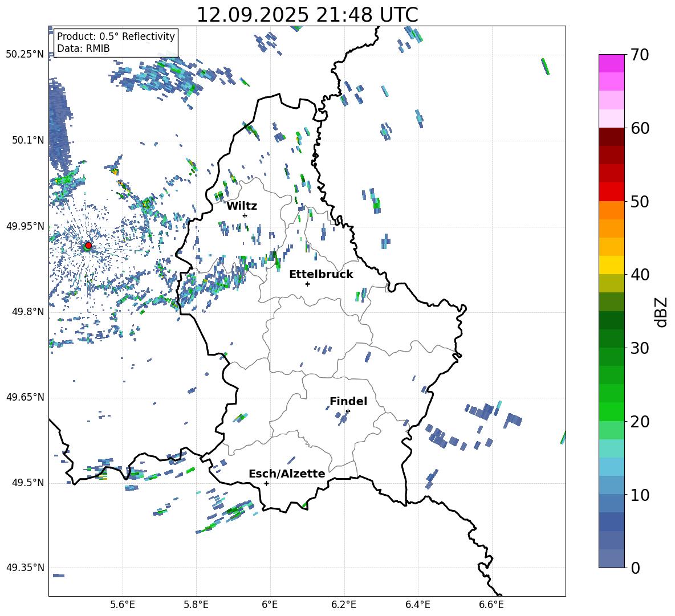This screenshot has width=675, height=616.
Task: Click the title 12.09.2025 21:48 UTC
Action: 307,15
